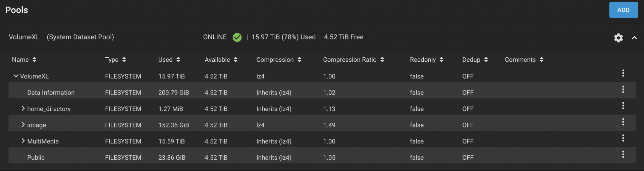644x171 pixels.
Task: Sort by Compression Ratio column
Action: pos(354,60)
